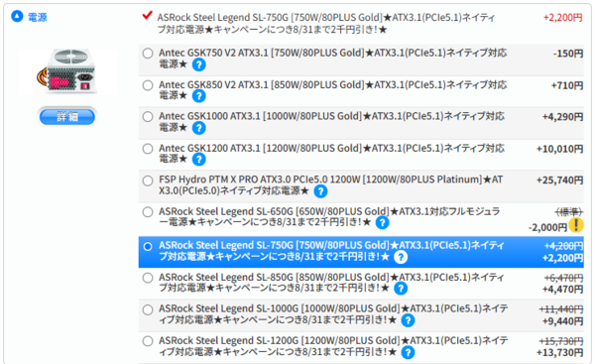Screen dimensions: 595x364
Task: Select highlighted ASRock SL-750G radio button
Action: [148, 247]
